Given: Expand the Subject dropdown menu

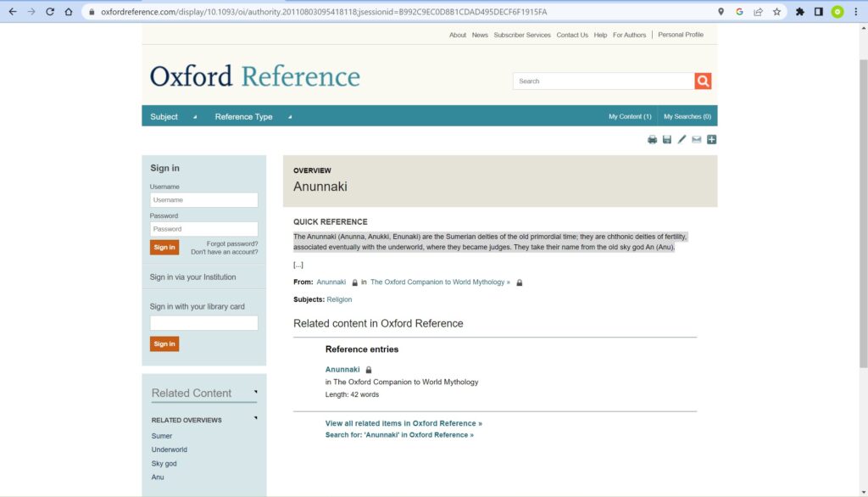Looking at the screenshot, I should 173,117.
